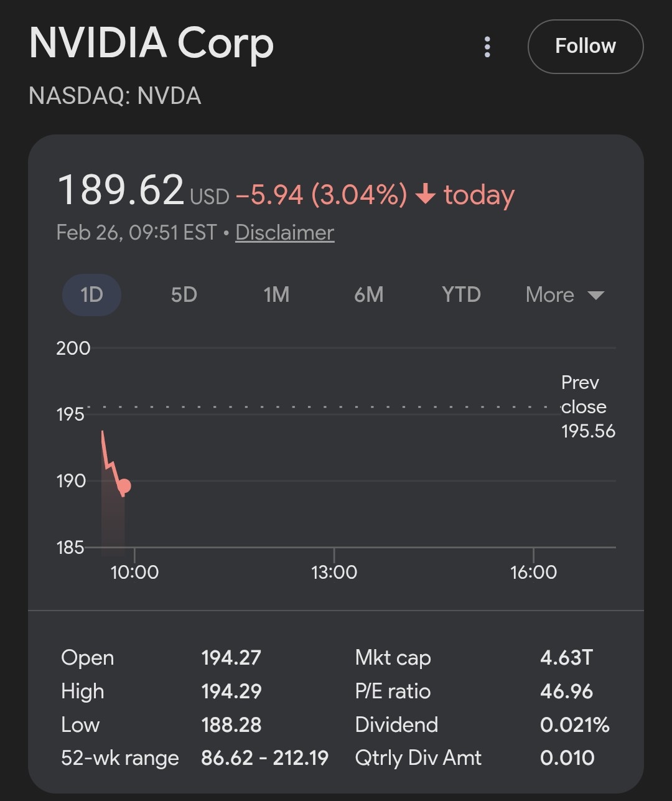
Task: Click the P/E ratio value 46.96
Action: click(566, 691)
